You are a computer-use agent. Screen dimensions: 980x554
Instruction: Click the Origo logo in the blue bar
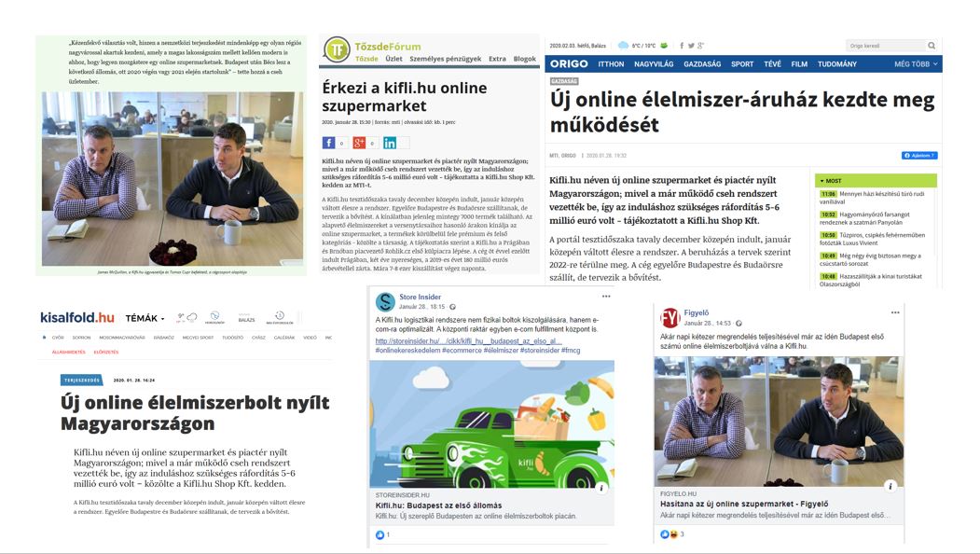click(x=569, y=63)
